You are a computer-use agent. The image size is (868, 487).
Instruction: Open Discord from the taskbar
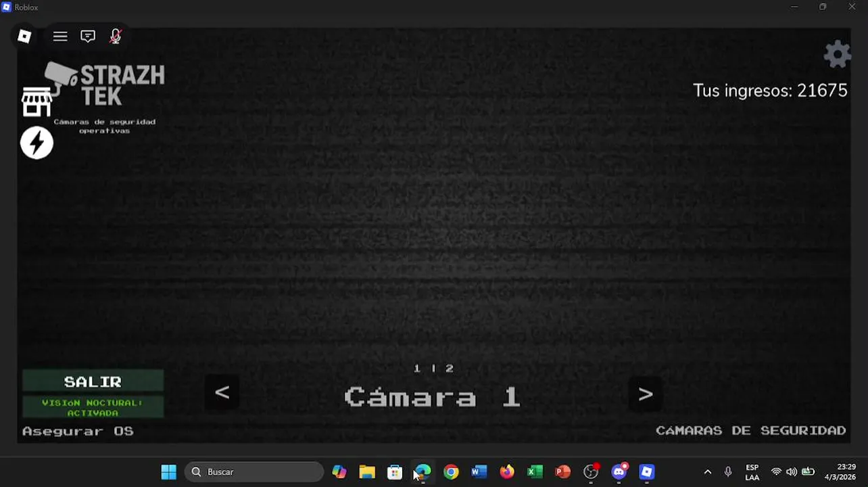tap(619, 471)
